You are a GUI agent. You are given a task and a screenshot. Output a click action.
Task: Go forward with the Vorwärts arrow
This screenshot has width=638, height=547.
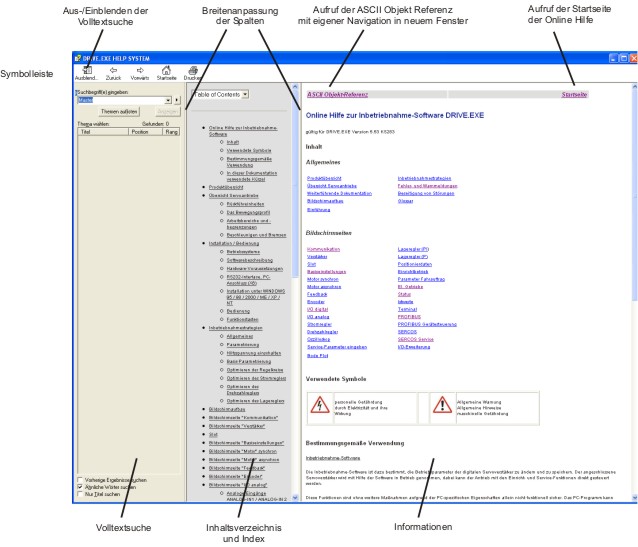pos(140,70)
